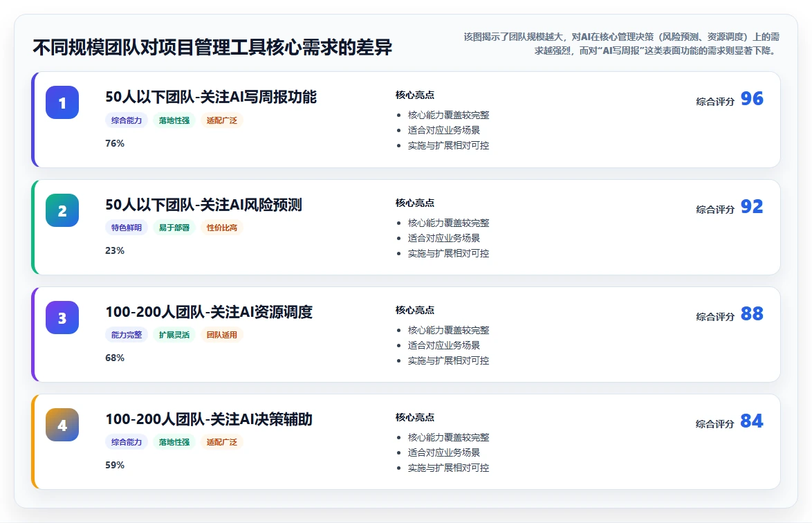Click the score 96
This screenshot has height=523, width=812.
[x=752, y=98]
